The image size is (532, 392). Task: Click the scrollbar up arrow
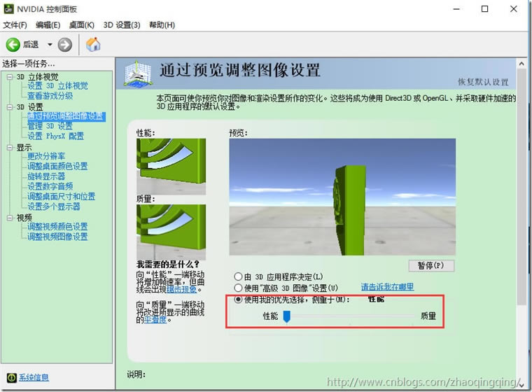pyautogui.click(x=521, y=64)
